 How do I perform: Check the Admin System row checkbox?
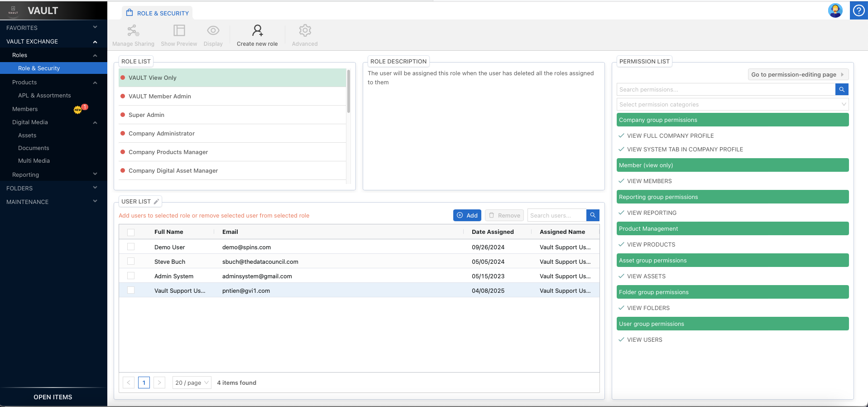(131, 276)
